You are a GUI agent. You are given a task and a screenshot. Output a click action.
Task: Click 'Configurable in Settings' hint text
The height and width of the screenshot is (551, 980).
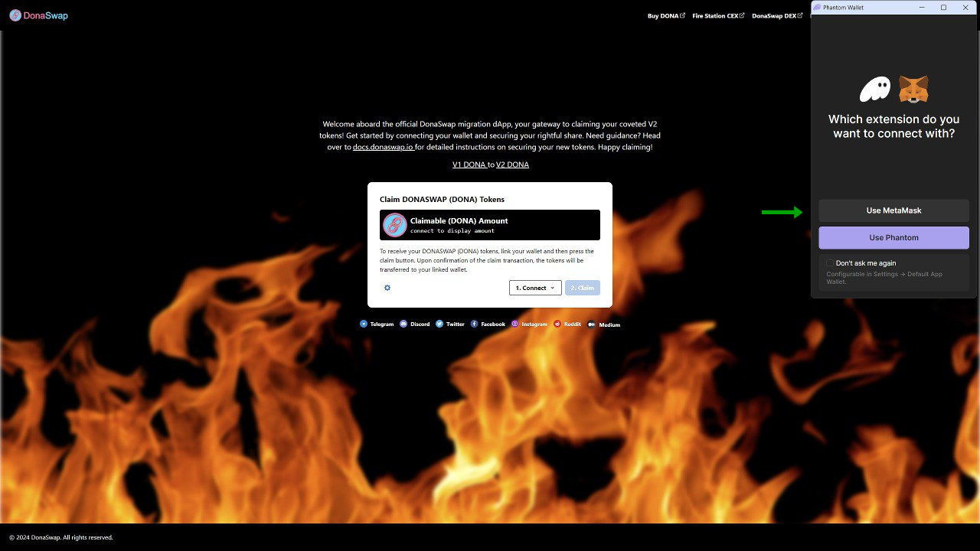tap(885, 278)
